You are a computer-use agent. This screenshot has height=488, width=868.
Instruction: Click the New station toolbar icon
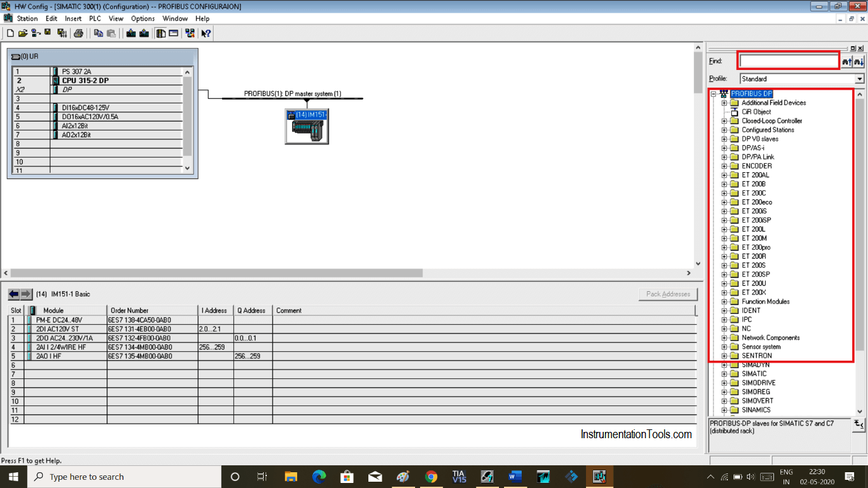click(x=10, y=33)
